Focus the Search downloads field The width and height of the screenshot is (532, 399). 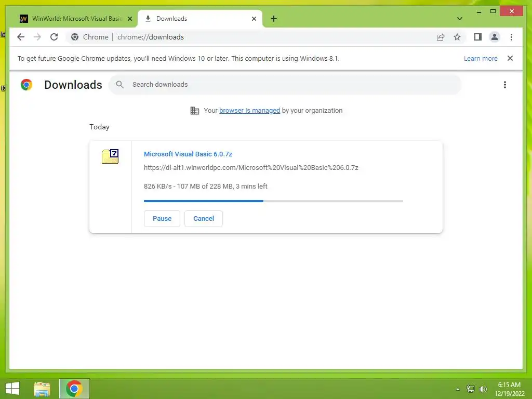tap(285, 85)
